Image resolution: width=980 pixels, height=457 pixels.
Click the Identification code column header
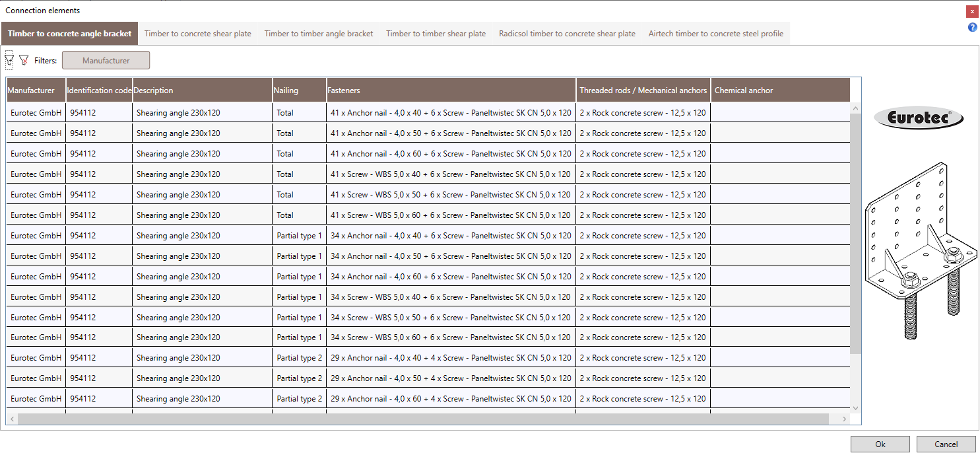[99, 90]
